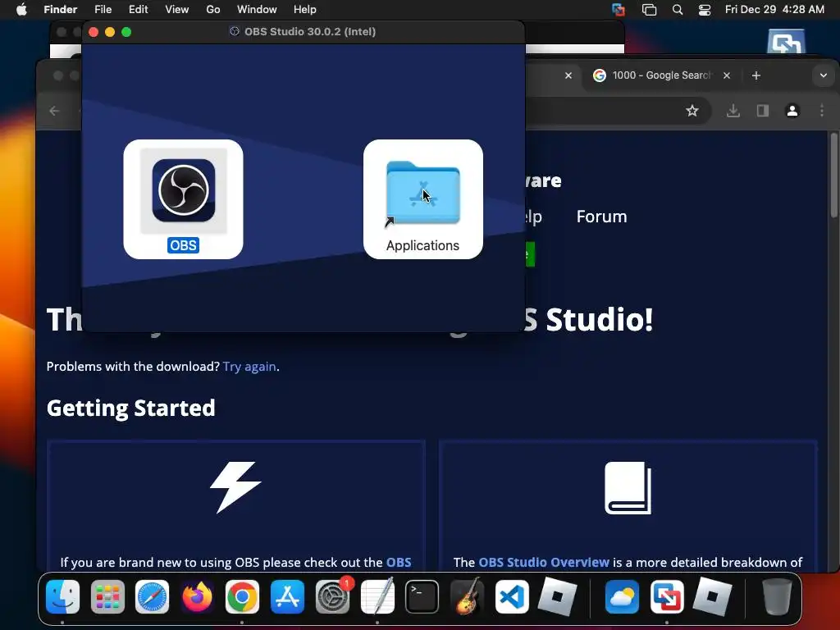Viewport: 840px width, 630px height.
Task: Click the book overview icon
Action: 628,487
